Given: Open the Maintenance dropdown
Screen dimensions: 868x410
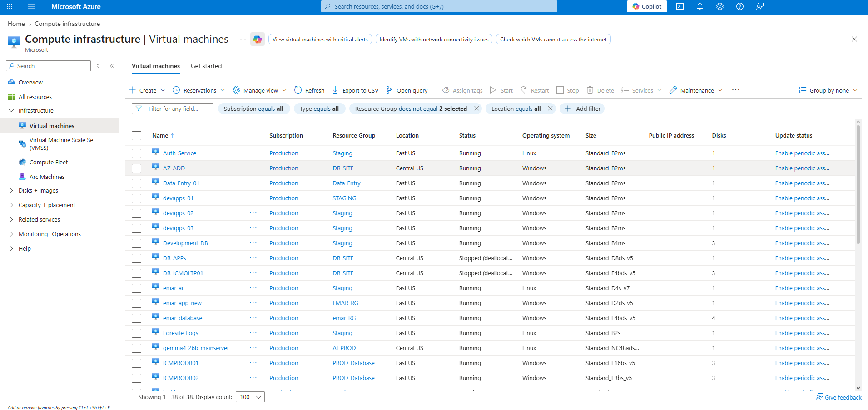Looking at the screenshot, I should click(696, 90).
